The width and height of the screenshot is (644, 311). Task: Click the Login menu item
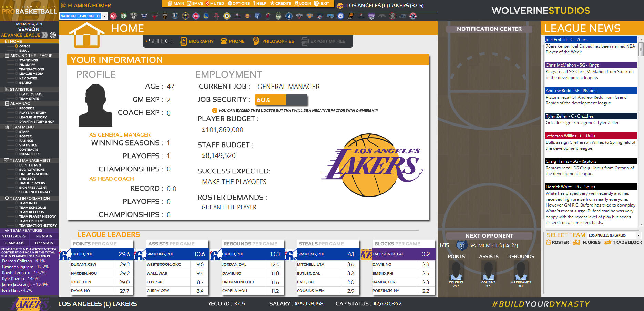[x=303, y=3]
